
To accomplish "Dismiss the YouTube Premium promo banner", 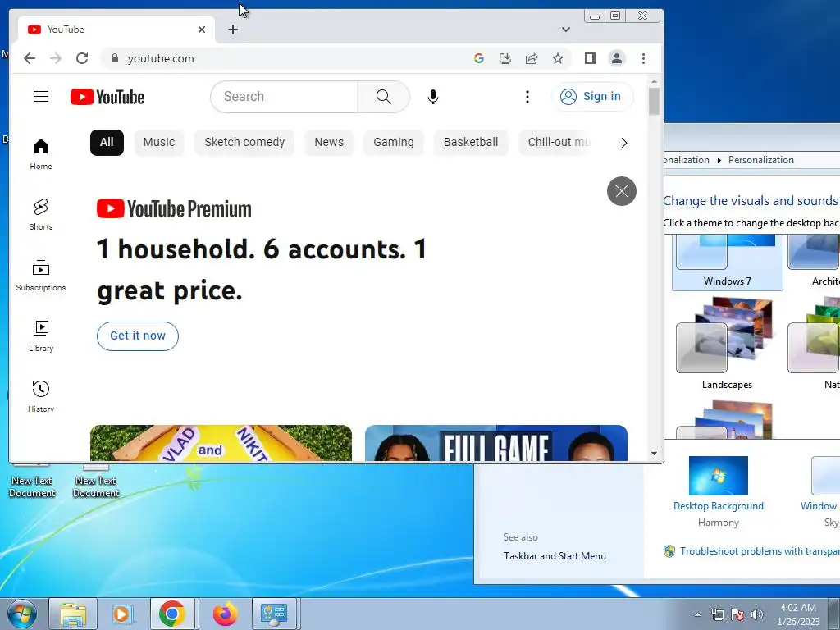I will [x=622, y=190].
